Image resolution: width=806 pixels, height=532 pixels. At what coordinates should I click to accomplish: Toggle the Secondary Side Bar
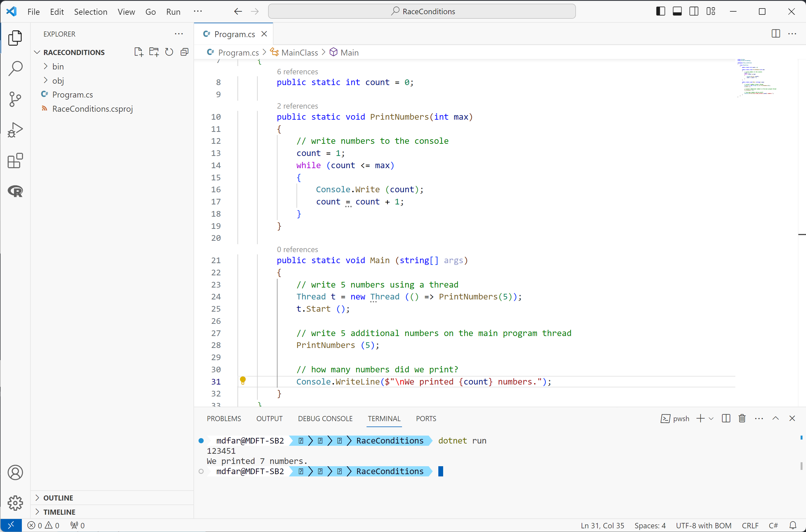tap(694, 11)
